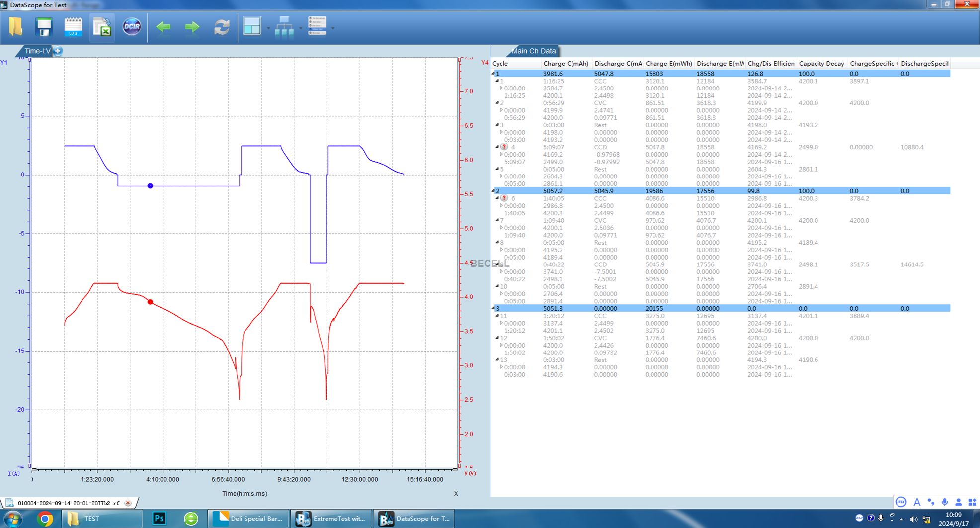The height and width of the screenshot is (528, 980).
Task: Select step 4 CCD mode cell
Action: tap(600, 147)
